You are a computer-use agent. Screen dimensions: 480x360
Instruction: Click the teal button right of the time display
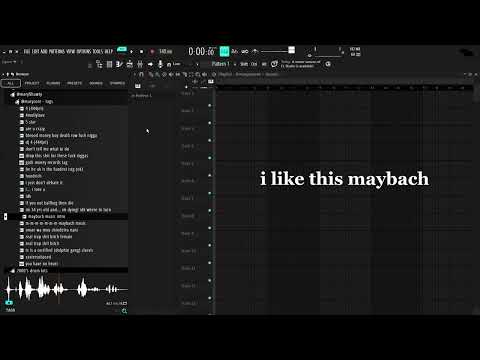click(x=224, y=51)
